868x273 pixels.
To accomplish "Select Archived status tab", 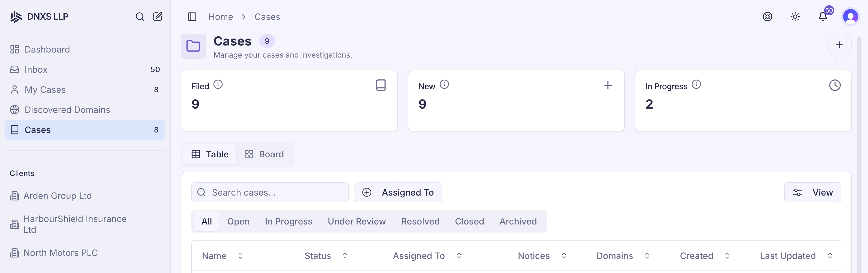I will 518,221.
